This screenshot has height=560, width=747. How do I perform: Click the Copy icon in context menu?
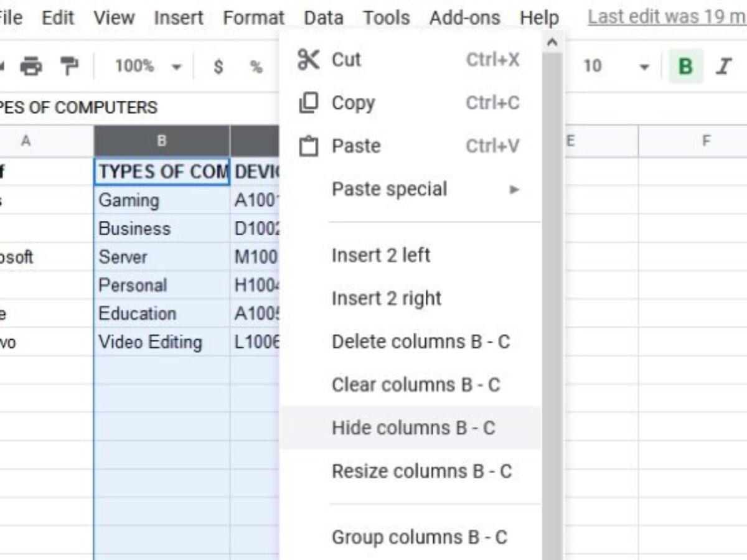tap(309, 103)
